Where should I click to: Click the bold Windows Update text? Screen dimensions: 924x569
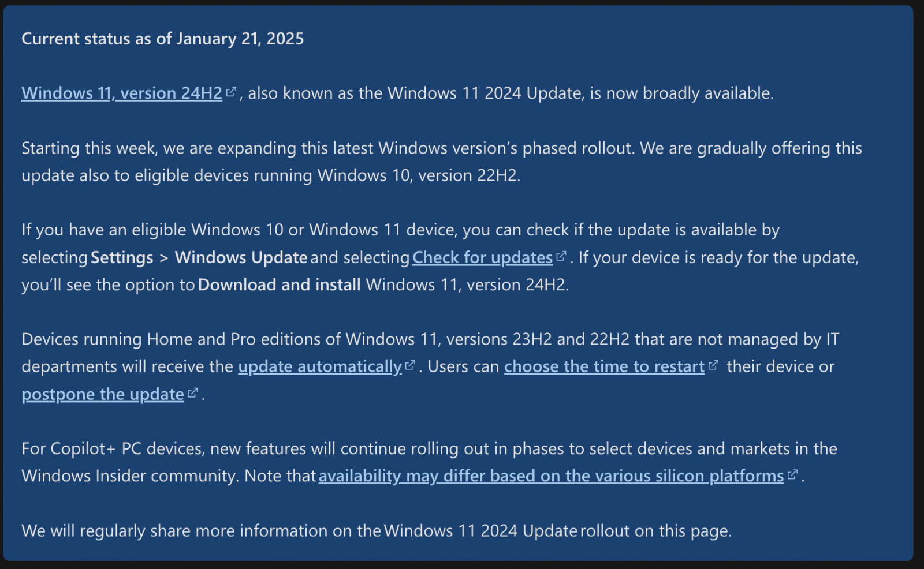click(x=241, y=257)
